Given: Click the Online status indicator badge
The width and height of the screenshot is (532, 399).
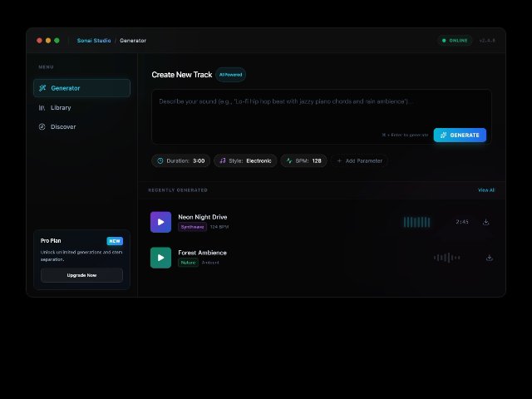Looking at the screenshot, I should pyautogui.click(x=455, y=41).
